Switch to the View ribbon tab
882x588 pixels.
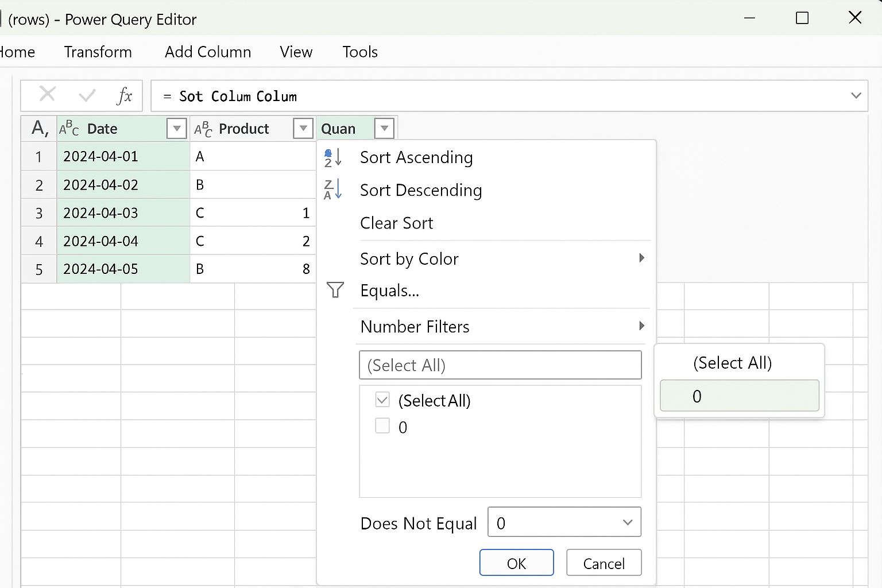296,52
